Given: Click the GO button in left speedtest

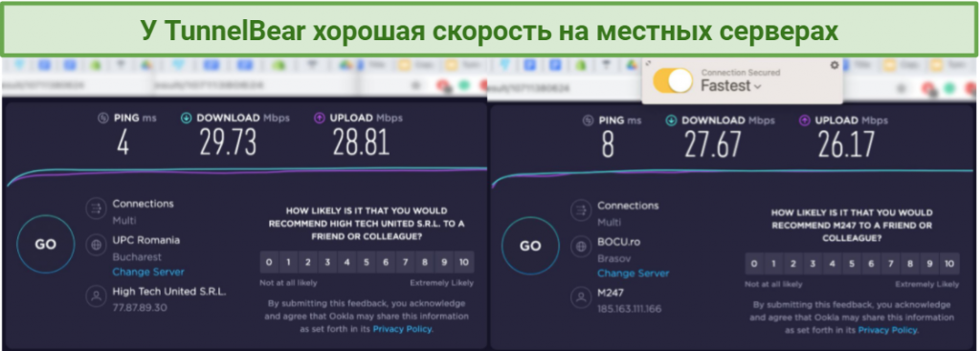Looking at the screenshot, I should coord(45,244).
